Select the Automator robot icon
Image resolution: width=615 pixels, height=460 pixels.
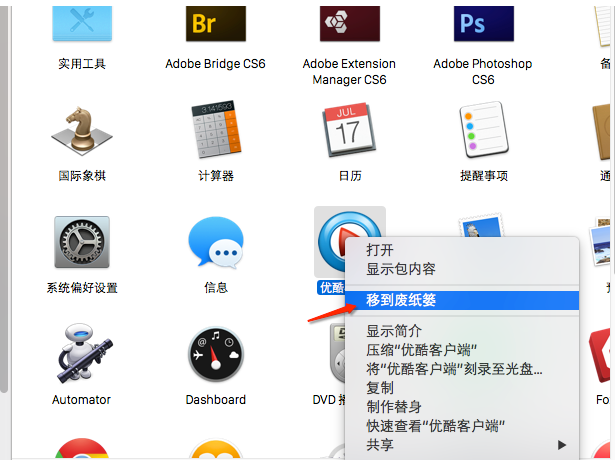pyautogui.click(x=84, y=353)
